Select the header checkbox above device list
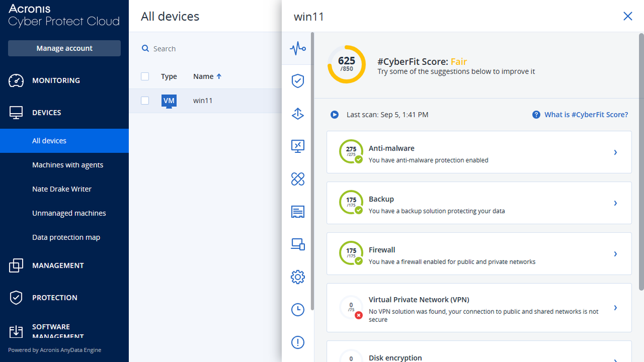The image size is (644, 362). click(144, 76)
